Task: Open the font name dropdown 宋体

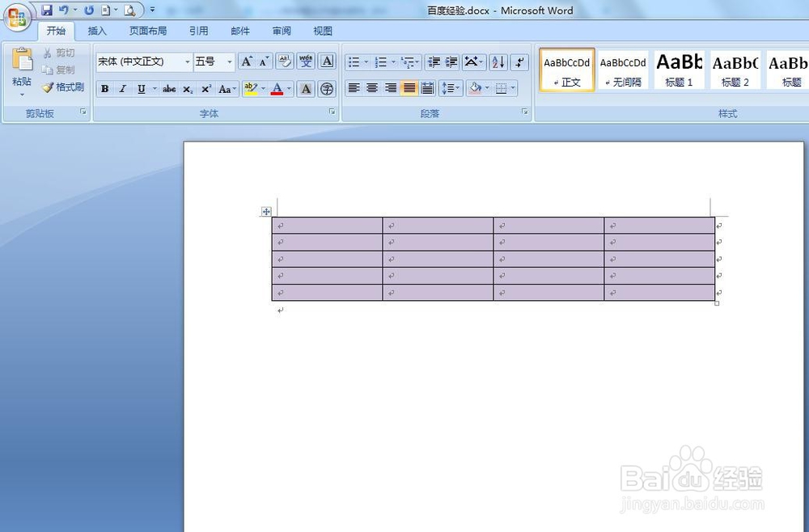Action: pos(188,62)
